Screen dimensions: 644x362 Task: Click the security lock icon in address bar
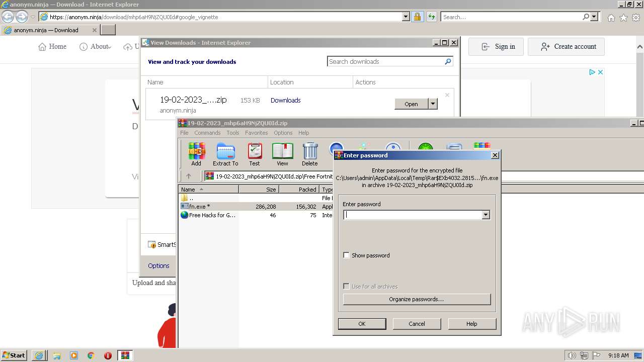(x=417, y=17)
